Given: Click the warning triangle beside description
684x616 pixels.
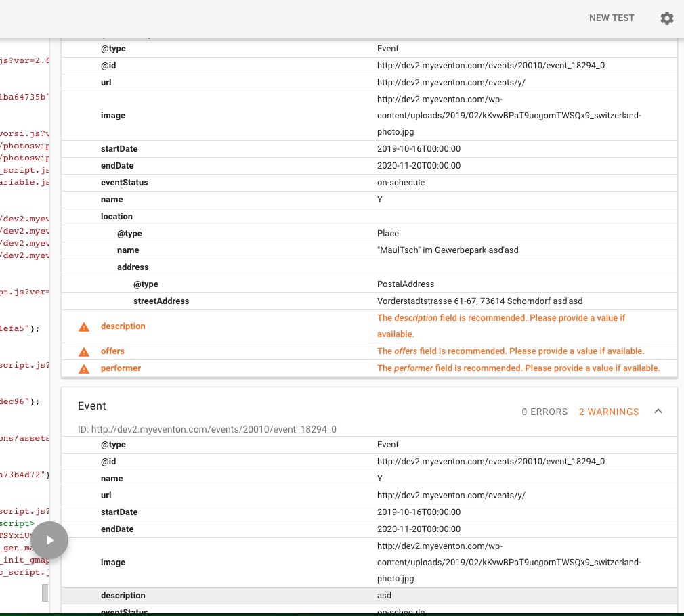Looking at the screenshot, I should [84, 327].
